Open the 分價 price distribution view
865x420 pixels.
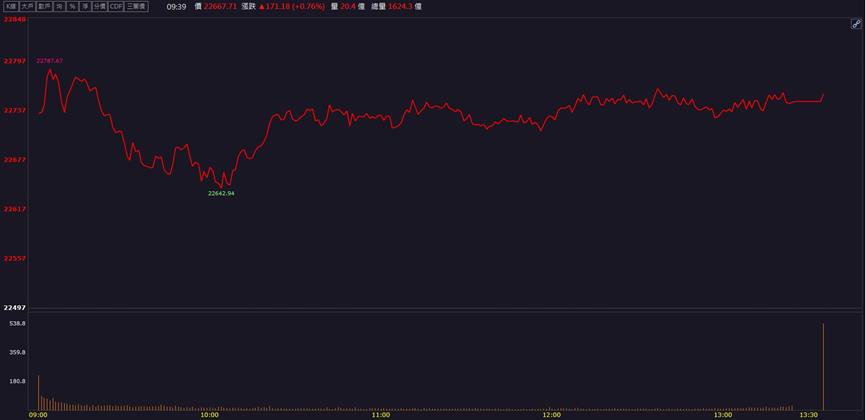click(x=99, y=7)
